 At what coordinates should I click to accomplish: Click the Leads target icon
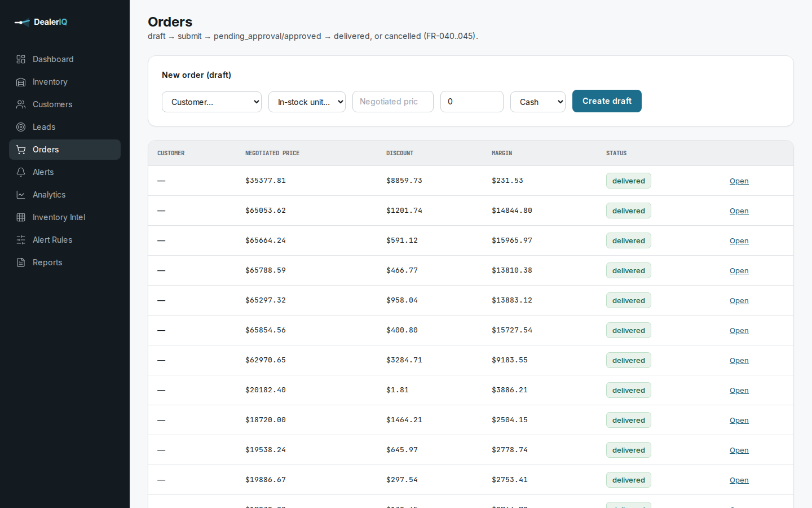[21, 127]
